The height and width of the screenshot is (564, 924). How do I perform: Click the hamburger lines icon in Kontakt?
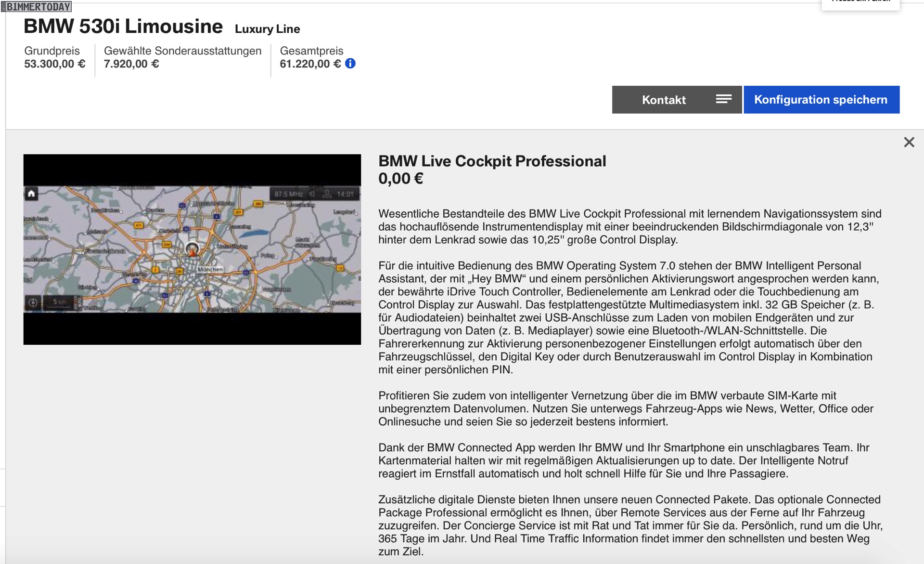[x=723, y=99]
